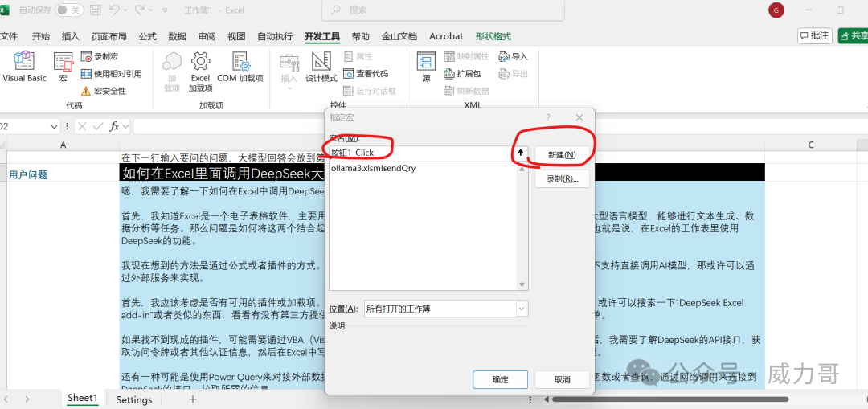Image resolution: width=868 pixels, height=409 pixels.
Task: Click the 录制(R)... button
Action: pos(562,178)
